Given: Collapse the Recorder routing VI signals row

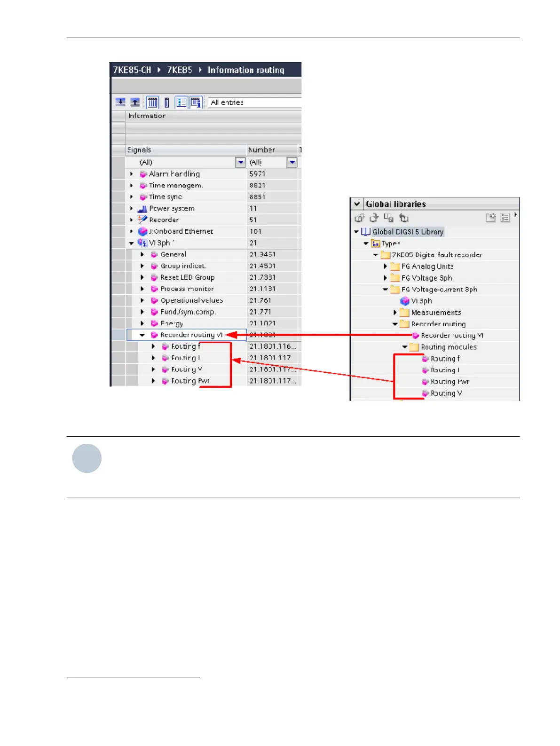Looking at the screenshot, I should 142,335.
